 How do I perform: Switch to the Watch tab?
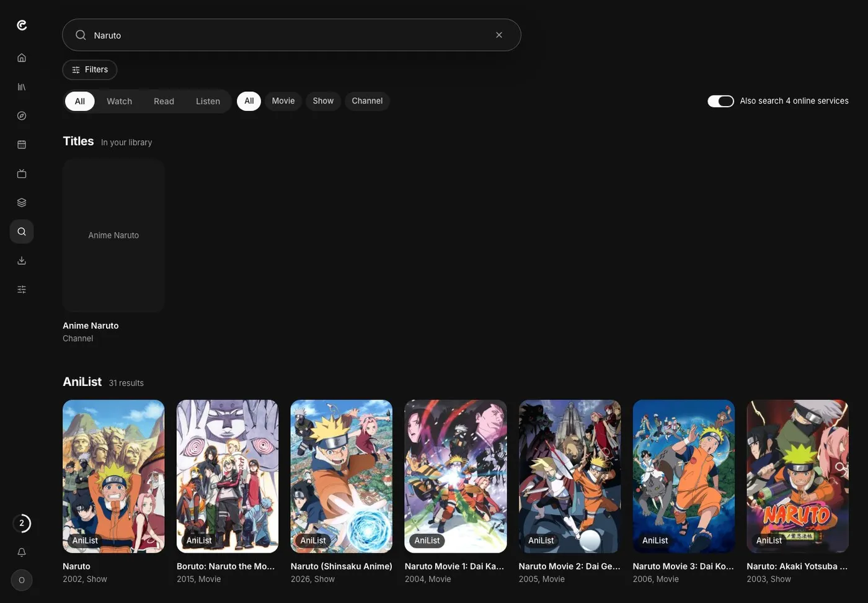click(x=119, y=101)
